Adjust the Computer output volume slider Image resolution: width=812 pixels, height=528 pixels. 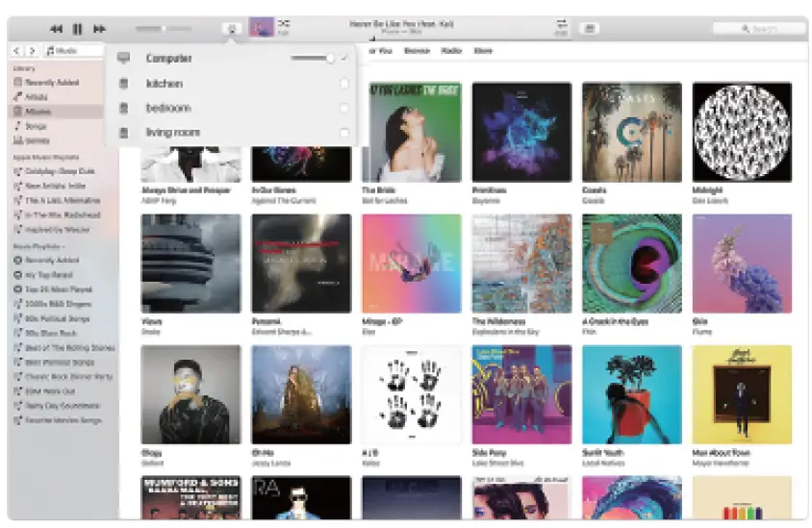313,59
